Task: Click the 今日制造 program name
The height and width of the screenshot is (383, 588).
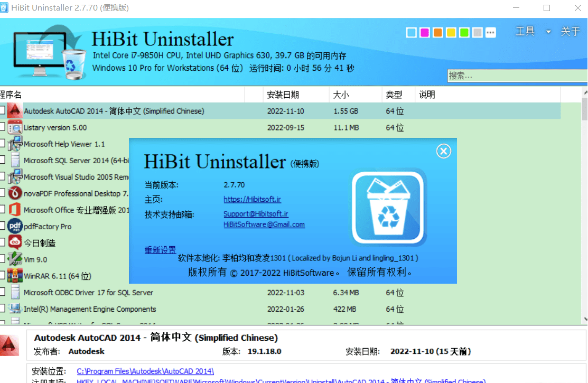Action: (x=40, y=243)
